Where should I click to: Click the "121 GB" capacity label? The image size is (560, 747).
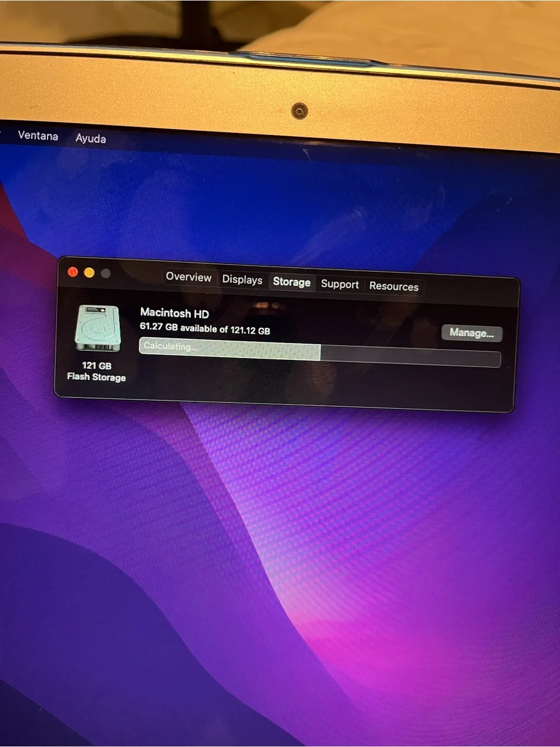(97, 365)
